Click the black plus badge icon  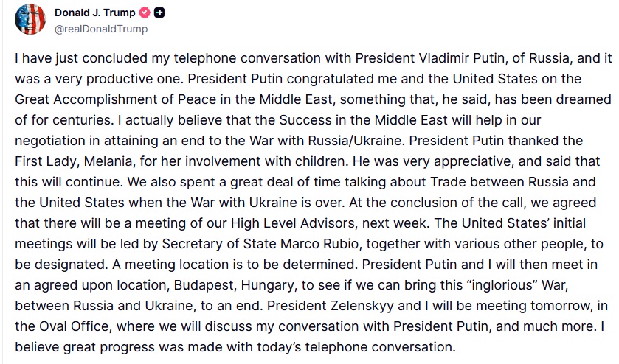[x=159, y=13]
